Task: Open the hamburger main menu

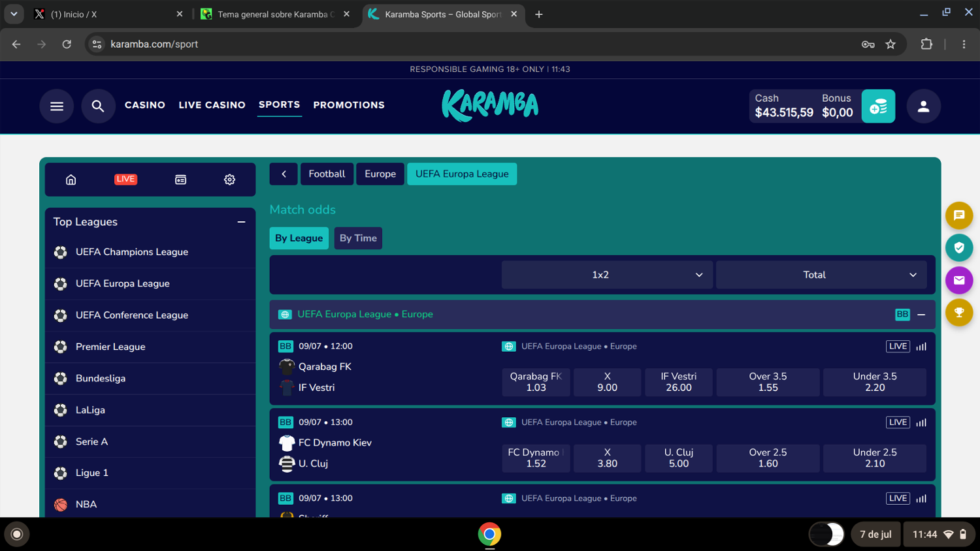Action: coord(57,106)
